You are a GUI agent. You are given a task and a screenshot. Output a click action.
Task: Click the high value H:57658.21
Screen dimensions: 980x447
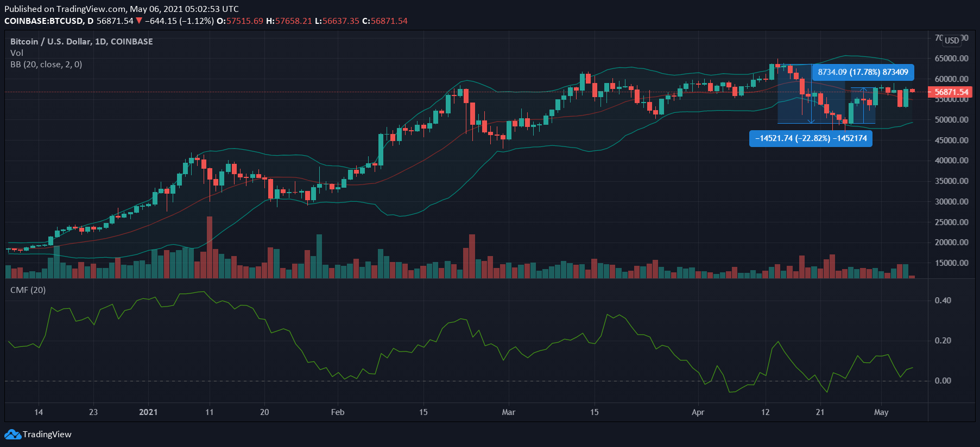coord(289,21)
